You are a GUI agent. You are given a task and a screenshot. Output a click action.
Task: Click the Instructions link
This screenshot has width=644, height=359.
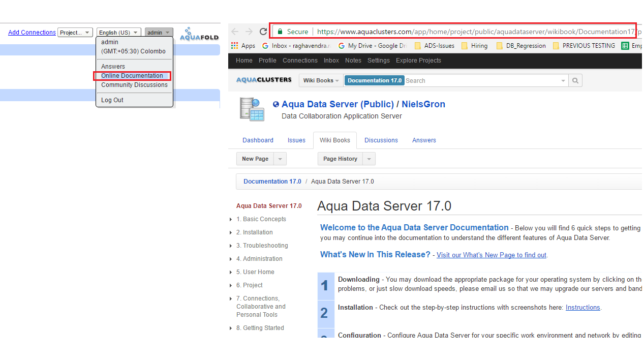pos(582,308)
